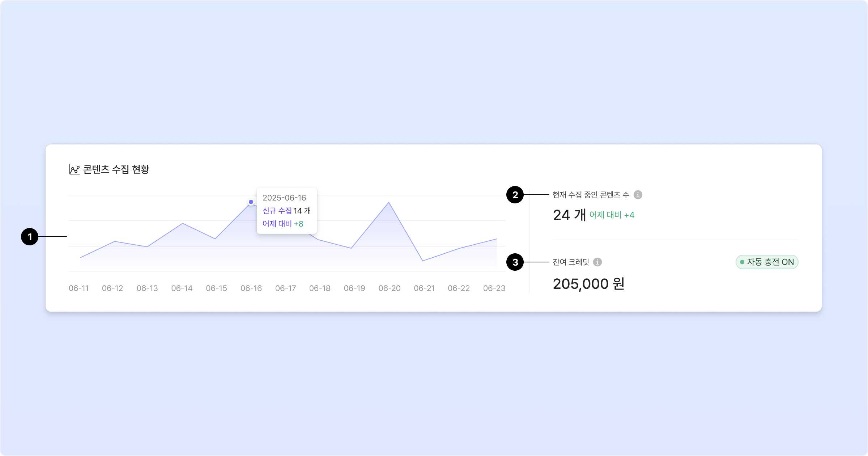Click the 06-23 axis label
This screenshot has height=456, width=868.
494,288
